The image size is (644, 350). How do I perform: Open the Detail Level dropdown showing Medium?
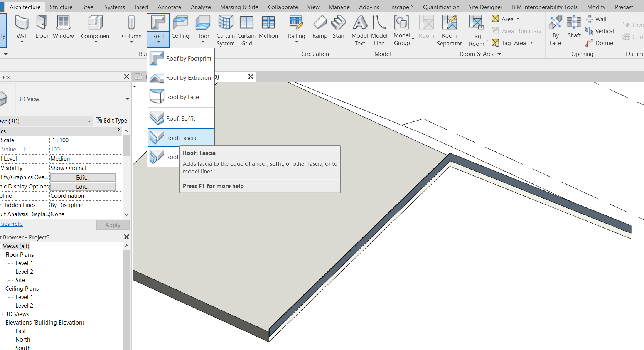pos(83,158)
